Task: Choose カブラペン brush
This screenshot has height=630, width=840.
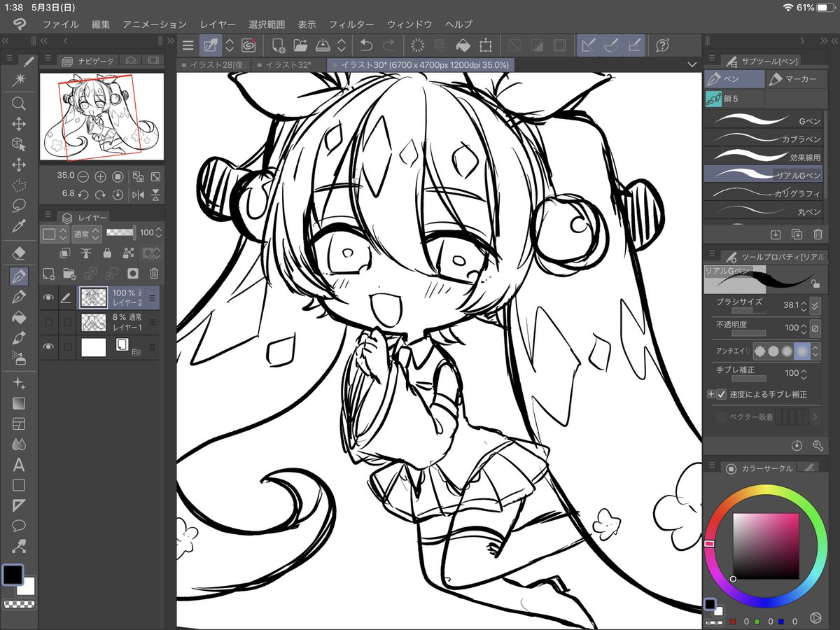Action: click(x=764, y=139)
